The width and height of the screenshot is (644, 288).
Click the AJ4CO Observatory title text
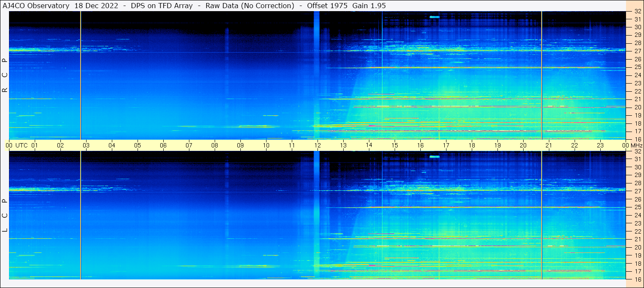[36, 6]
